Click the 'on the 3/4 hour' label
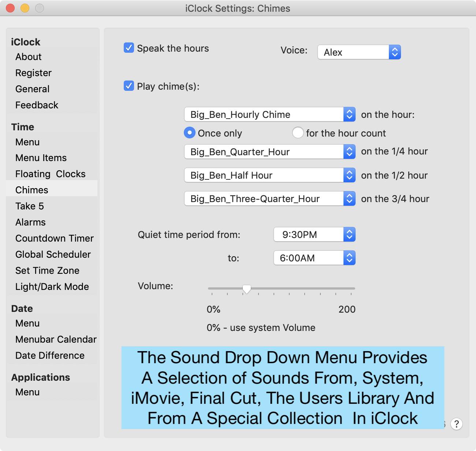This screenshot has height=451, width=476. pyautogui.click(x=395, y=199)
